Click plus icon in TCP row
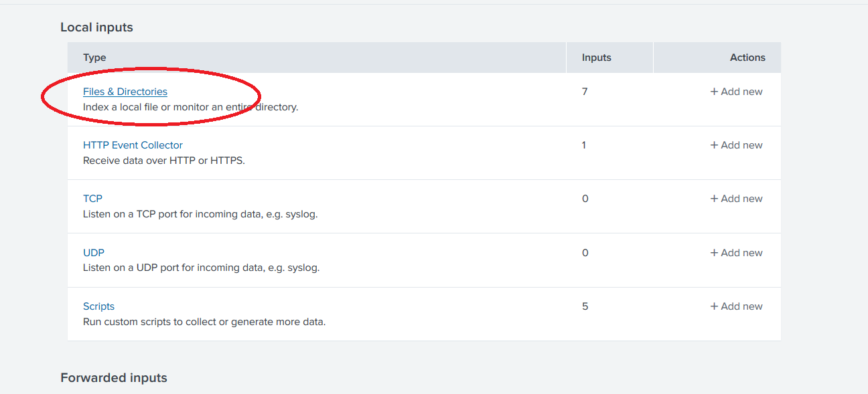 (x=714, y=199)
